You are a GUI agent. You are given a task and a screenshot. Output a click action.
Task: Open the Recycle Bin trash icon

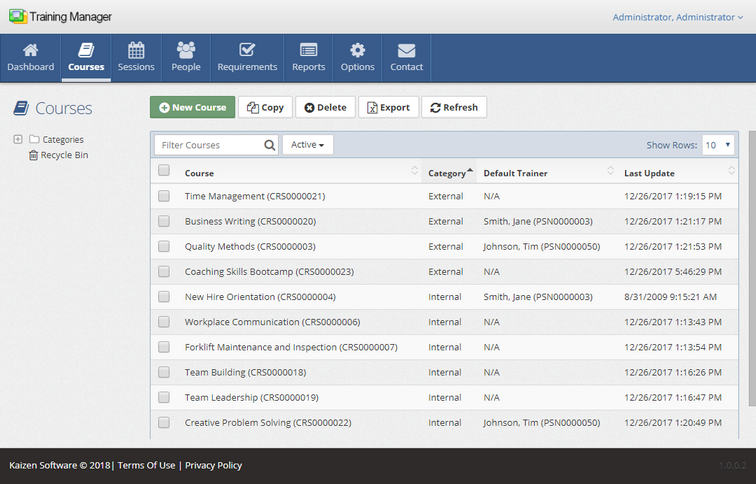34,155
